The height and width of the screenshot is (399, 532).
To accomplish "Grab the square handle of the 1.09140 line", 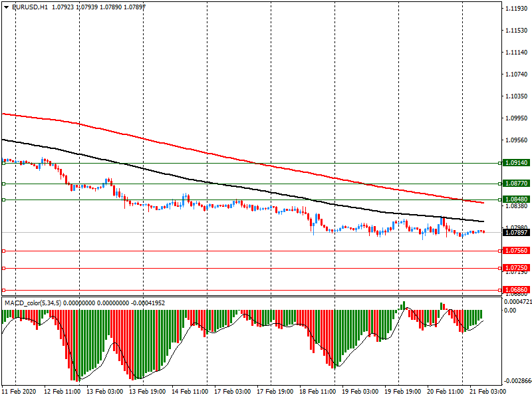I will (4, 161).
